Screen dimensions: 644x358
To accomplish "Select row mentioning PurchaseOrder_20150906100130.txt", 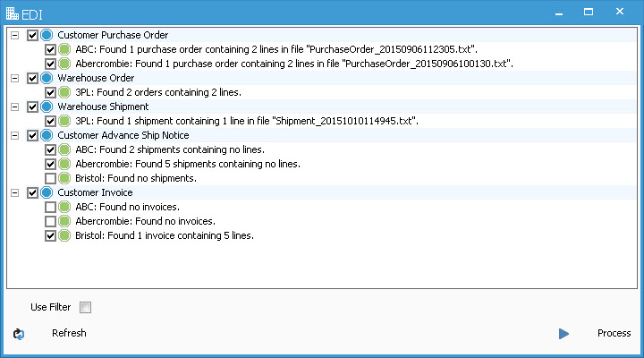I will click(x=294, y=64).
